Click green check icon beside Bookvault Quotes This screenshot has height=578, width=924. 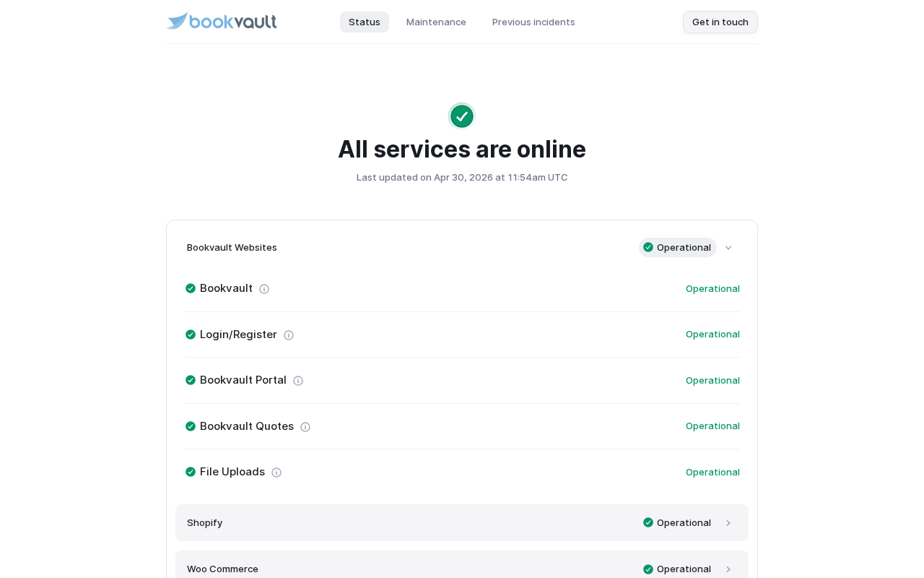(x=191, y=426)
